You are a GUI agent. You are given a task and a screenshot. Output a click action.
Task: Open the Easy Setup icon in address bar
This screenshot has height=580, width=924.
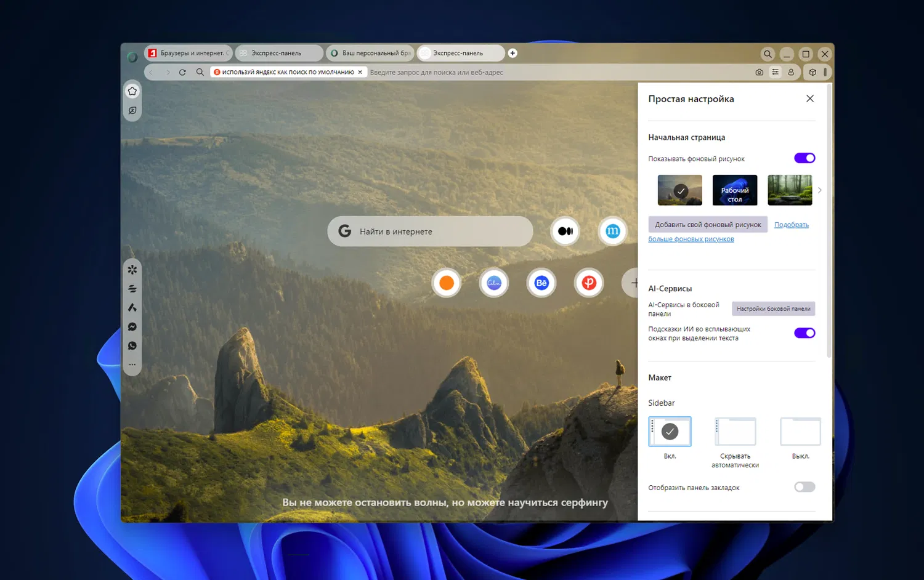pos(775,72)
